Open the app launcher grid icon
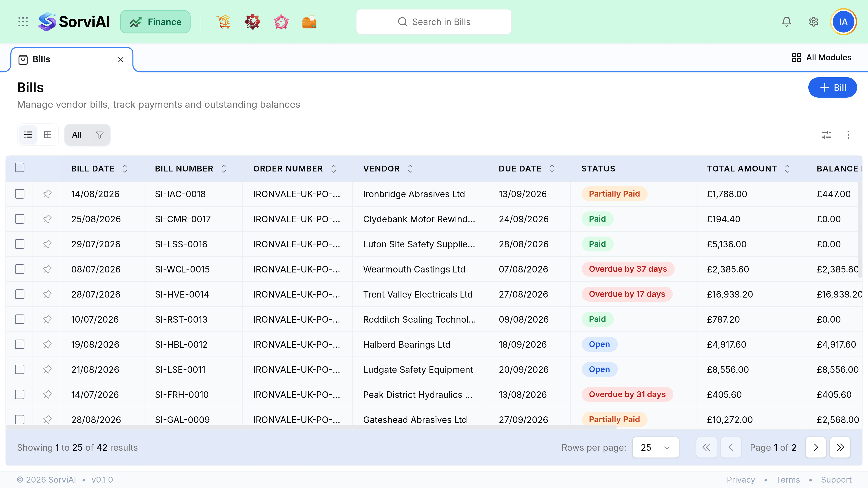 pyautogui.click(x=23, y=22)
